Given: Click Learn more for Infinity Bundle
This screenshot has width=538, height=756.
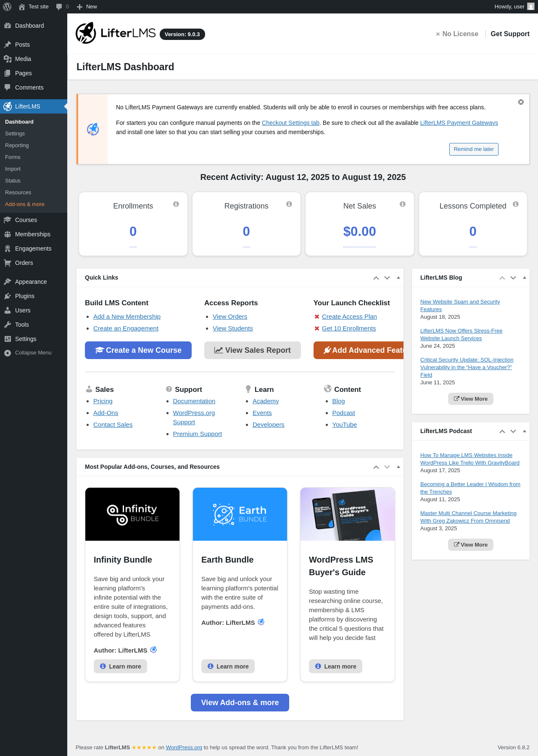Looking at the screenshot, I should click(x=120, y=666).
